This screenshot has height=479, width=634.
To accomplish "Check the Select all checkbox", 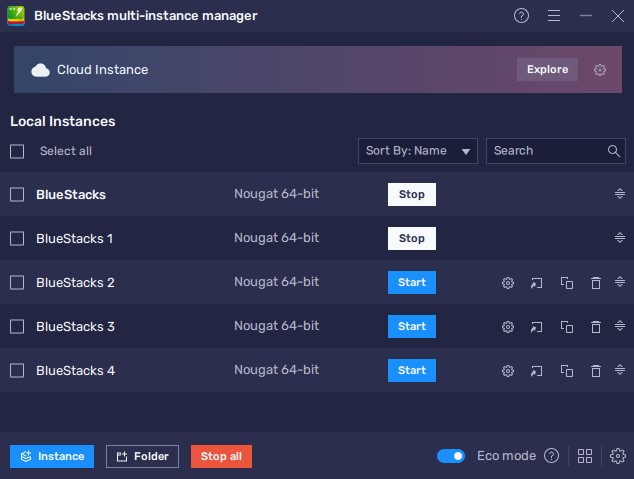I will [17, 152].
